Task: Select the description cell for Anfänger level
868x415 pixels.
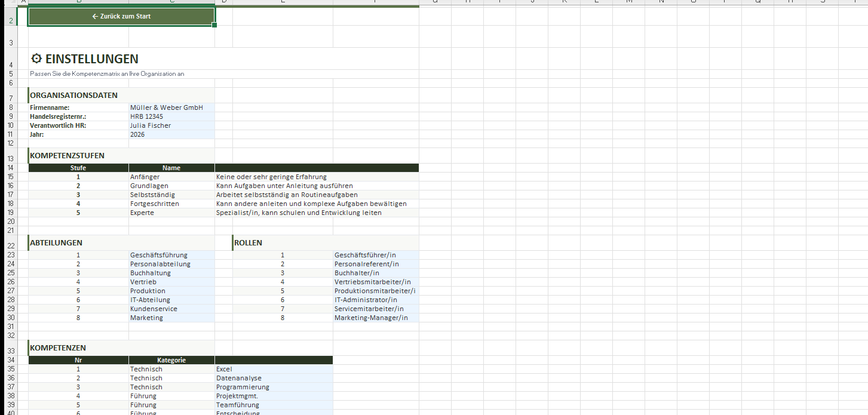Action: [317, 177]
